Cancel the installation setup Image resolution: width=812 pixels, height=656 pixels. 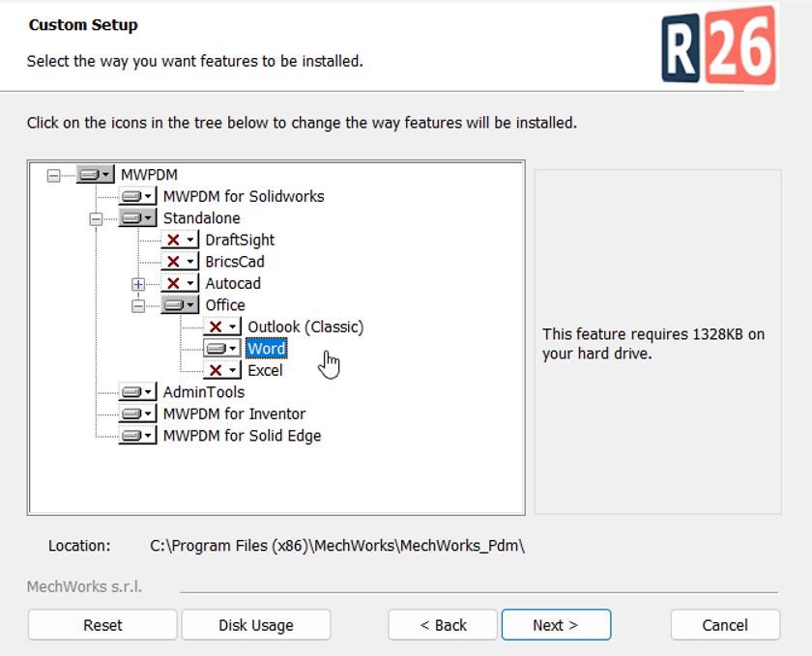click(725, 625)
